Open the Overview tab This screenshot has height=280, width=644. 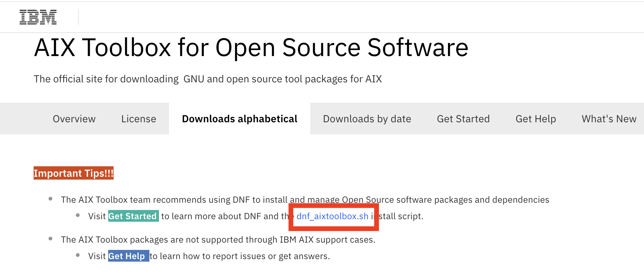click(x=74, y=119)
